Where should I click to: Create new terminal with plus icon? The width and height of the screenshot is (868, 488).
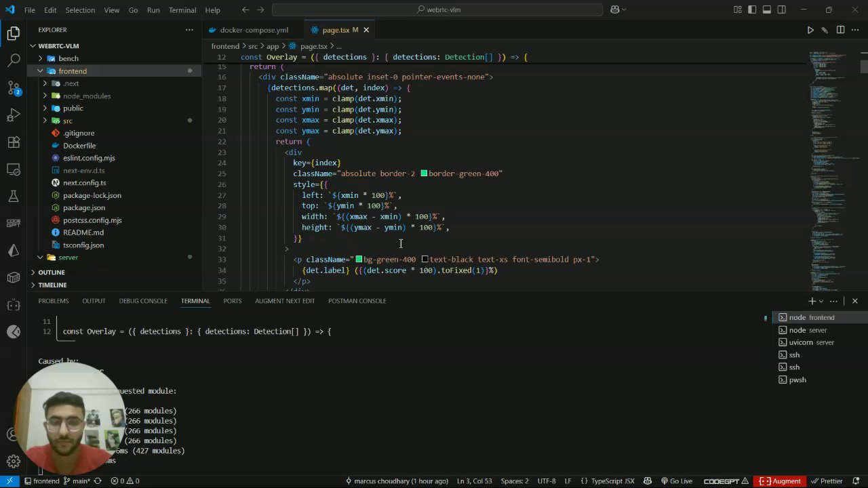pos(812,301)
